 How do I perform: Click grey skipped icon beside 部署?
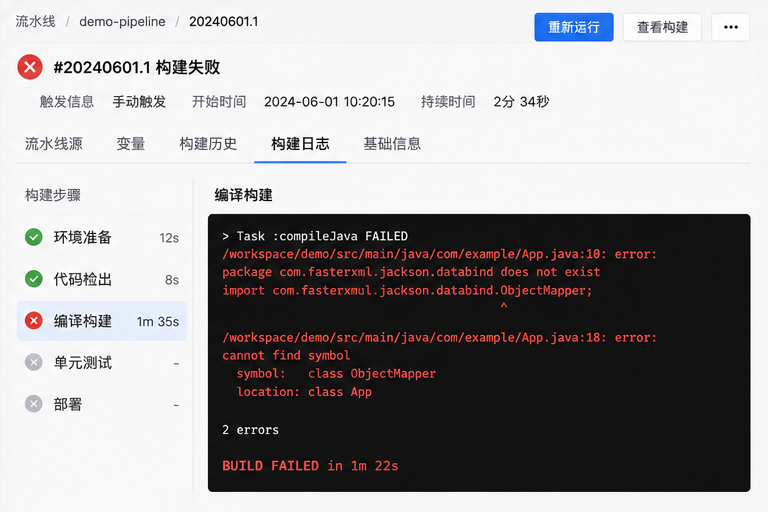click(34, 404)
